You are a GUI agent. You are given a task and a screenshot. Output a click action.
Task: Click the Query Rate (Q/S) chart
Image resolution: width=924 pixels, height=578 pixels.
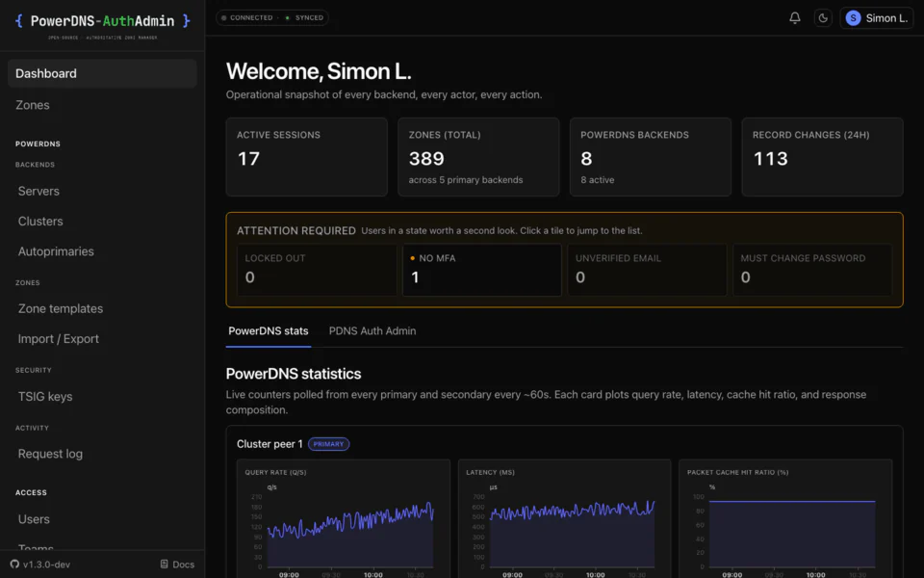pyautogui.click(x=344, y=519)
